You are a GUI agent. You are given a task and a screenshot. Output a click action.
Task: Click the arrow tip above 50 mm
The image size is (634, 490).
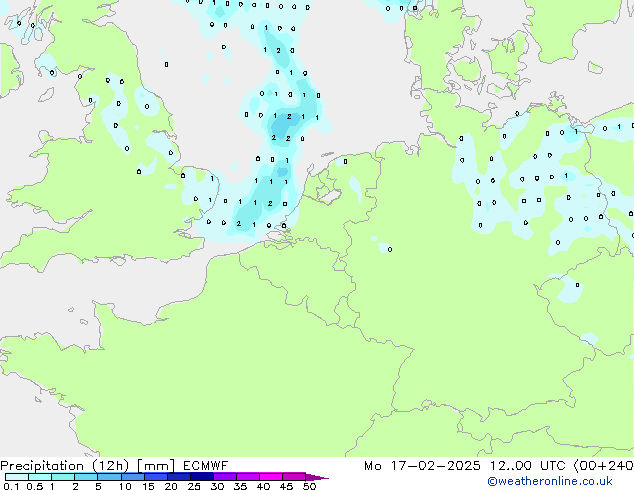pos(317,477)
